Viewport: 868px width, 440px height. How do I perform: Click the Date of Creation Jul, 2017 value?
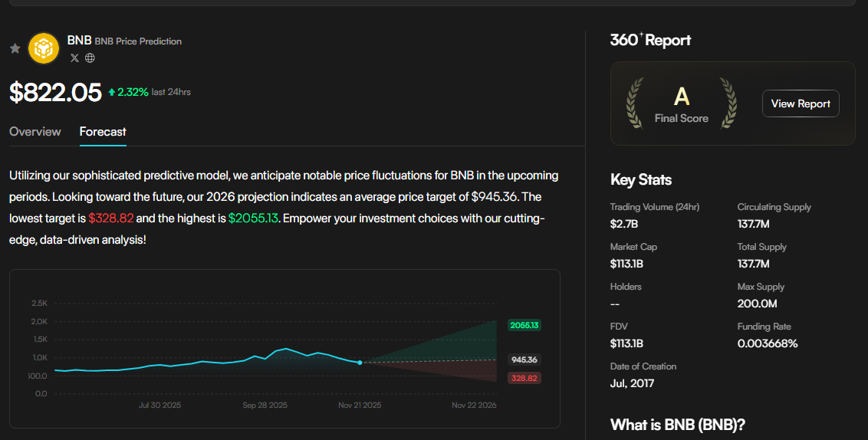[632, 383]
